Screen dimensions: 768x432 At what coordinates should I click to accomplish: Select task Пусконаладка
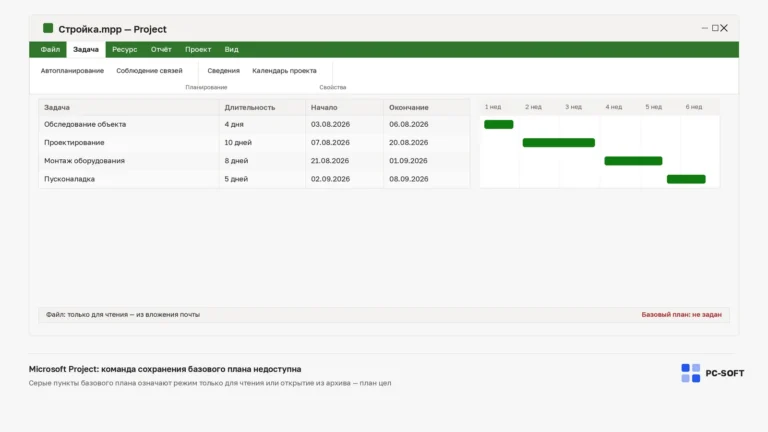69,179
